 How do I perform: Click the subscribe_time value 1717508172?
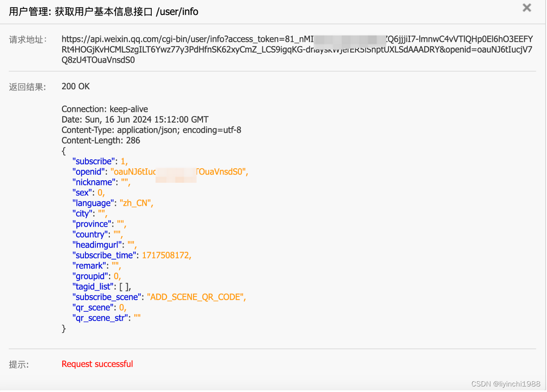[x=166, y=255]
